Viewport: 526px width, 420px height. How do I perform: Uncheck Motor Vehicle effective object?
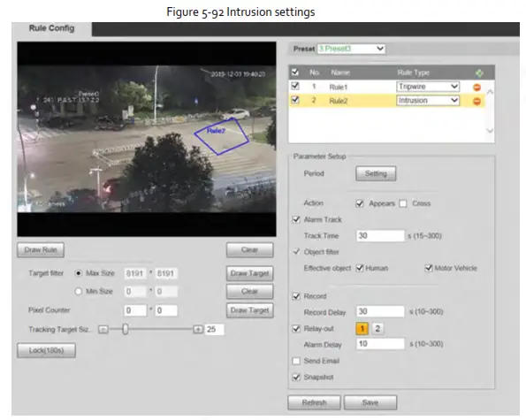pyautogui.click(x=429, y=268)
